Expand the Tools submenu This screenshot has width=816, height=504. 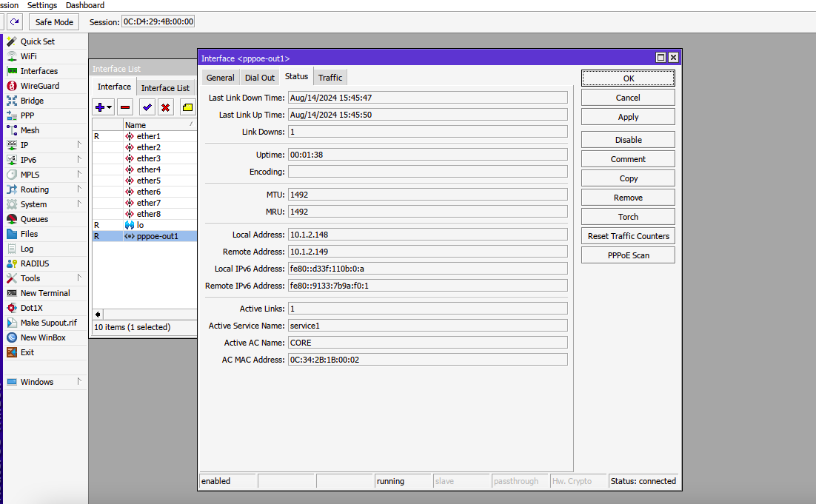79,278
